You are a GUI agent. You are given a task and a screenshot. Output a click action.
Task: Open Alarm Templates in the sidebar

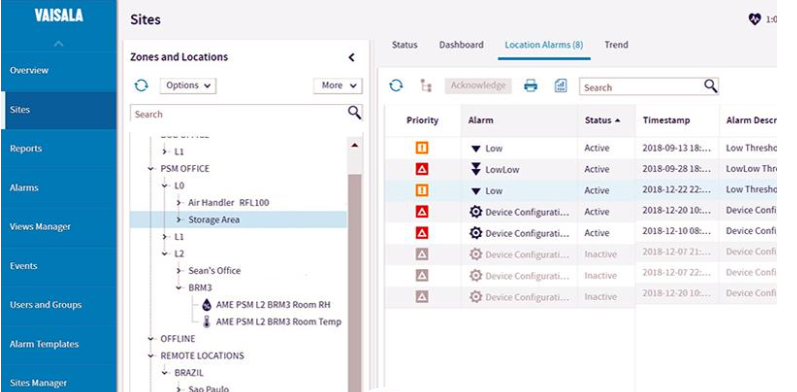pyautogui.click(x=58, y=344)
